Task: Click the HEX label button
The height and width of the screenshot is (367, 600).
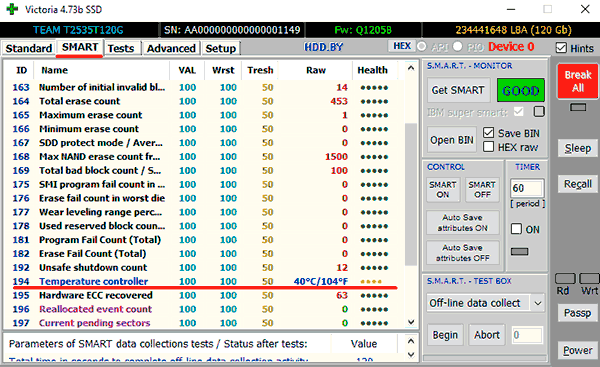Action: tap(402, 46)
